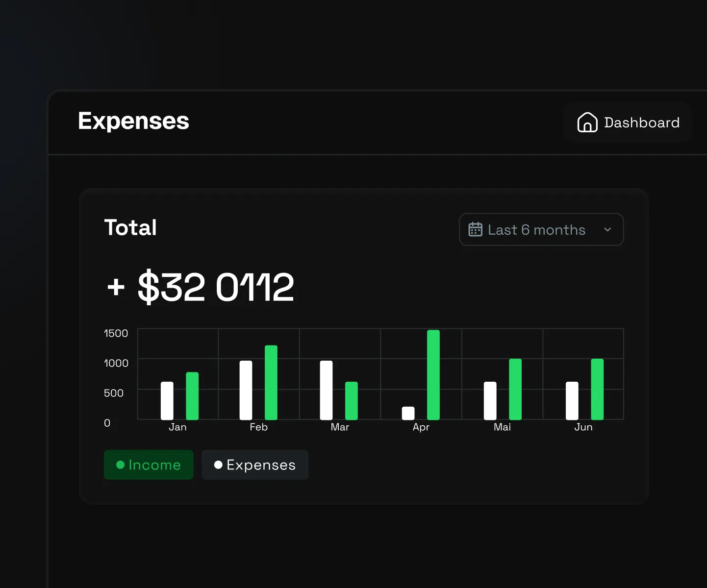The height and width of the screenshot is (588, 707).
Task: Click Mai green income bar
Action: click(x=515, y=389)
